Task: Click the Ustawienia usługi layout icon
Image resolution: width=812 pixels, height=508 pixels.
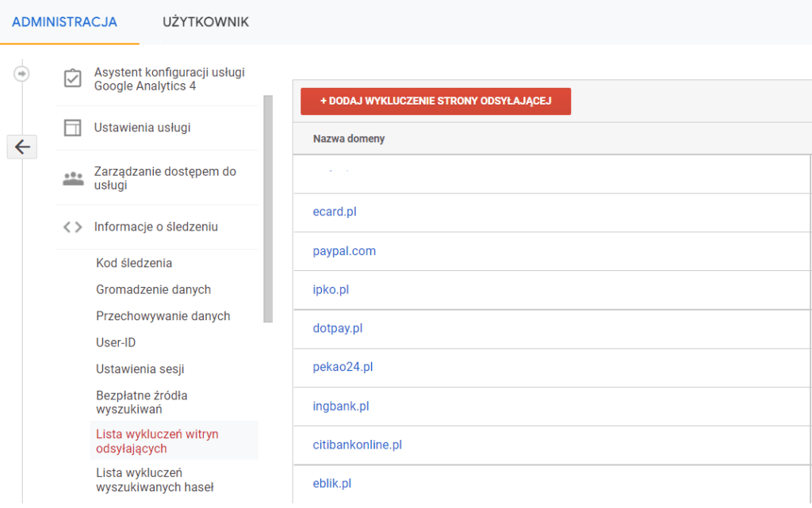Action: tap(73, 128)
